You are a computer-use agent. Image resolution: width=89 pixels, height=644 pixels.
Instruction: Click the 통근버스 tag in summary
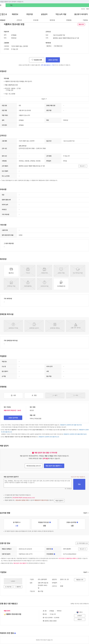pyautogui.click(x=49, y=46)
